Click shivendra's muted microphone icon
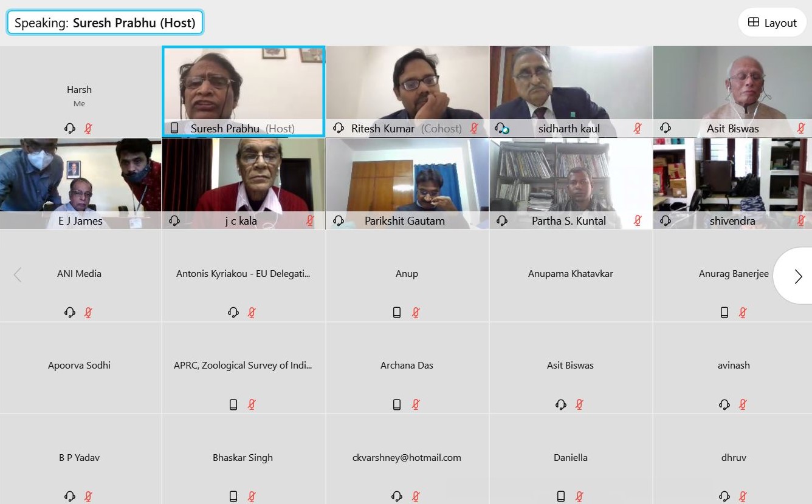Image resolution: width=812 pixels, height=504 pixels. coord(801,220)
